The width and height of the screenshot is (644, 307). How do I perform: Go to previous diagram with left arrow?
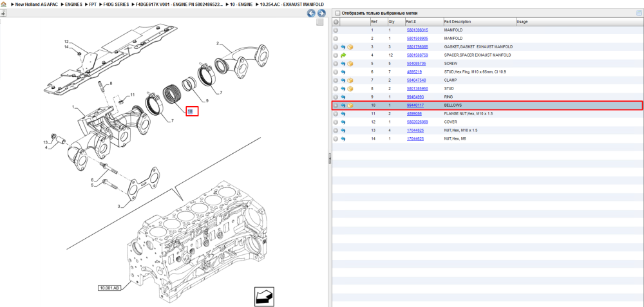pyautogui.click(x=312, y=13)
